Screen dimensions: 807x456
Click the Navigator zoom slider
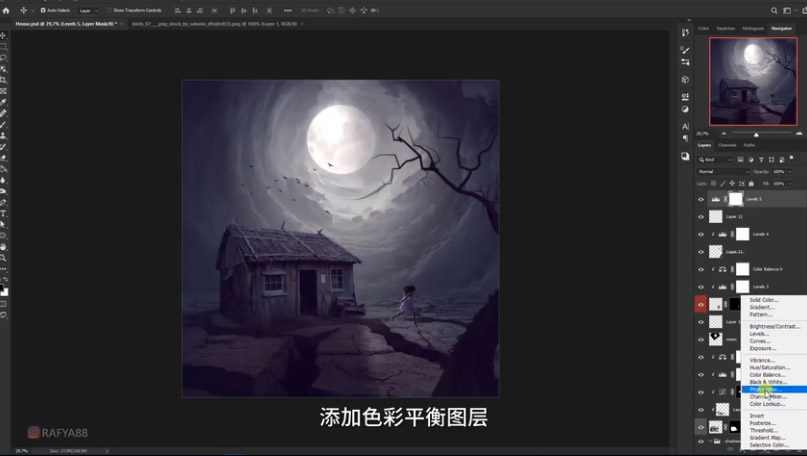pos(756,134)
